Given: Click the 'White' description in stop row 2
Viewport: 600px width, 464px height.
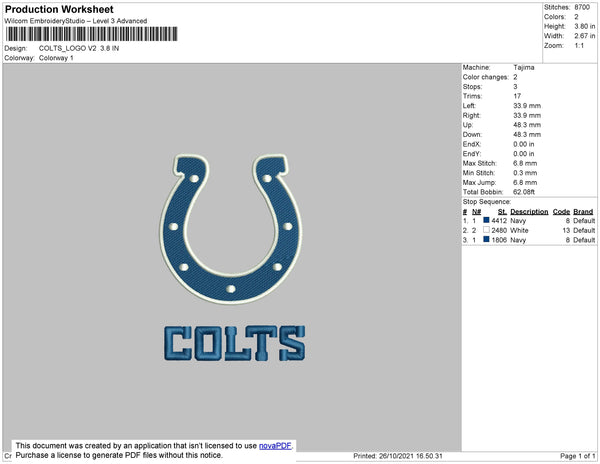Looking at the screenshot, I should [x=519, y=230].
